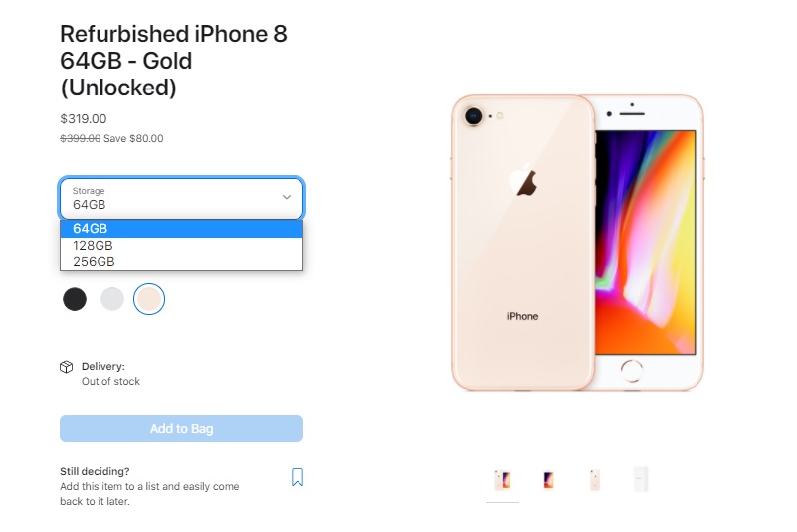Click the Out of stock delivery status
This screenshot has height=532, width=797.
(110, 381)
